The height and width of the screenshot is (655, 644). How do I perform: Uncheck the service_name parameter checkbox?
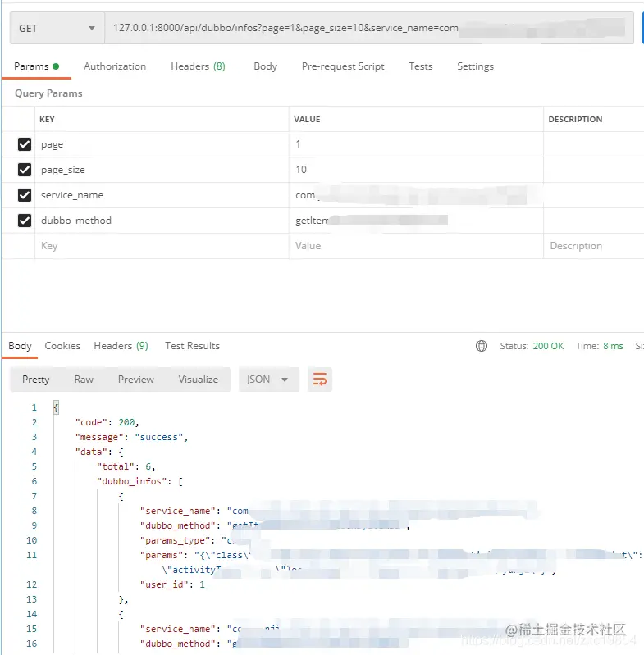pyautogui.click(x=25, y=195)
